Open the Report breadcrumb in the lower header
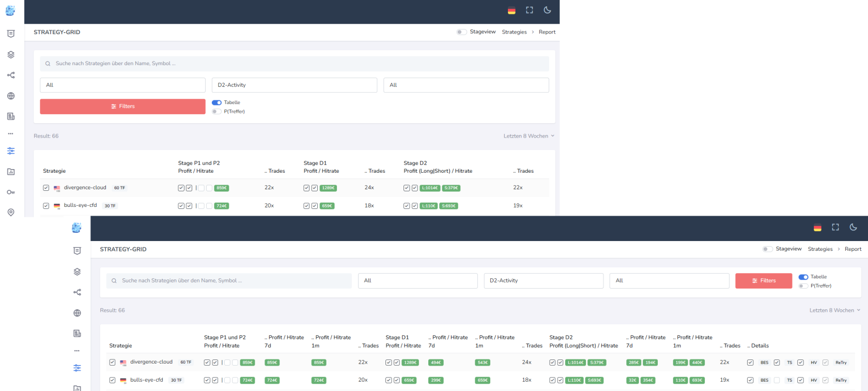 (853, 249)
